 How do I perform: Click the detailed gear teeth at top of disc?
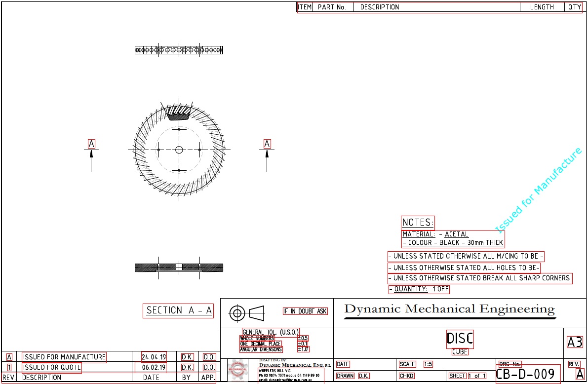point(178,113)
